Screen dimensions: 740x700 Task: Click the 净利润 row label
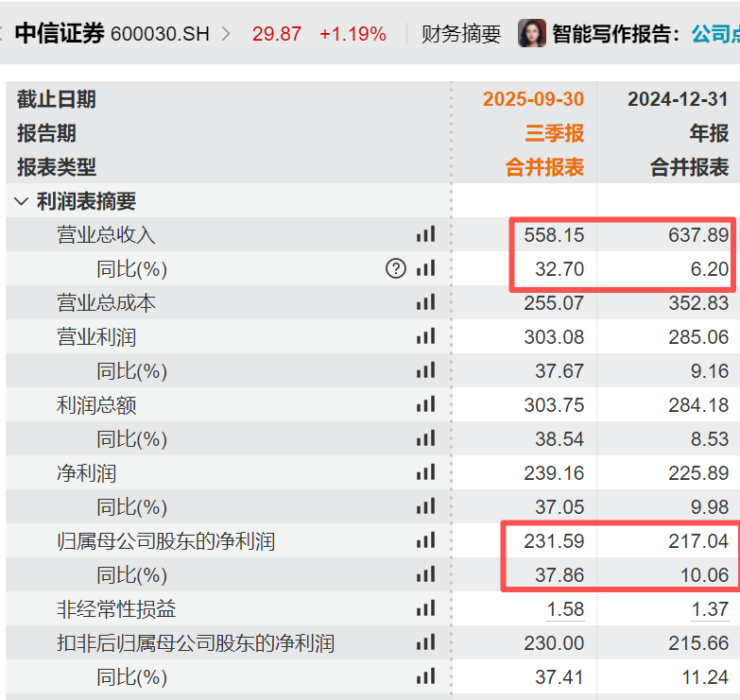(86, 472)
